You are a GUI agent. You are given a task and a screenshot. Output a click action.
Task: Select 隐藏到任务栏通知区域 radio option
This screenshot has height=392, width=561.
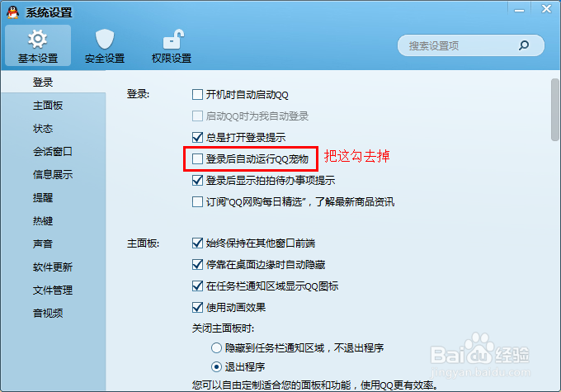(x=216, y=347)
